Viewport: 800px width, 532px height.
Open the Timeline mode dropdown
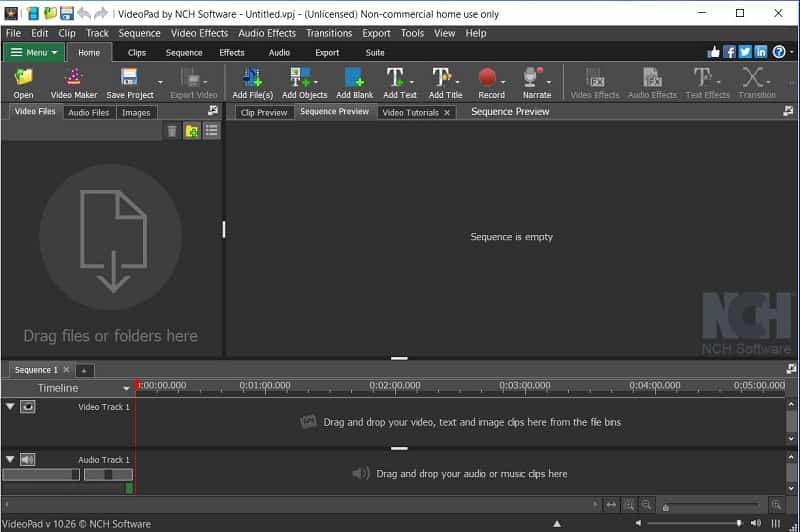pos(126,389)
